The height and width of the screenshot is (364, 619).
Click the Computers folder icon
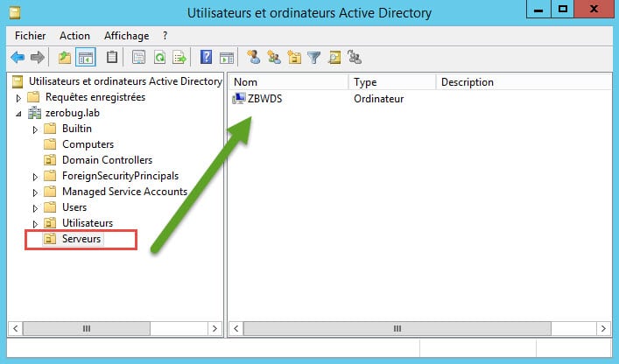50,144
